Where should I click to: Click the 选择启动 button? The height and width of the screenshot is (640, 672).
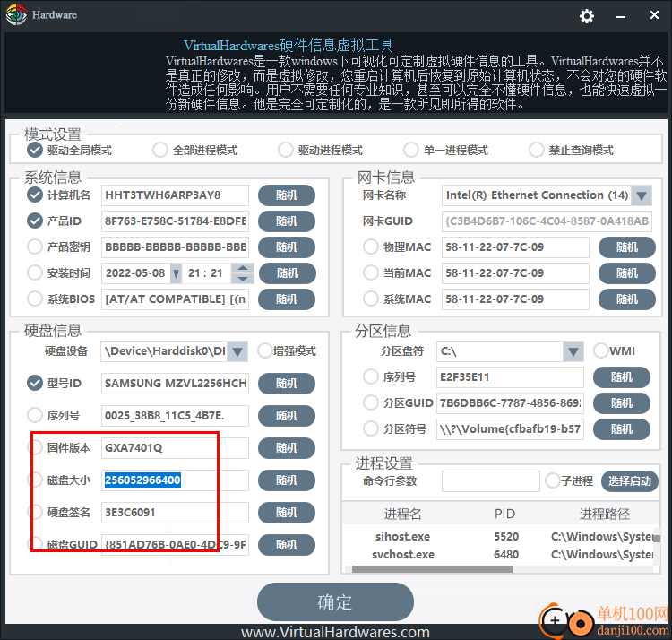tap(630, 481)
